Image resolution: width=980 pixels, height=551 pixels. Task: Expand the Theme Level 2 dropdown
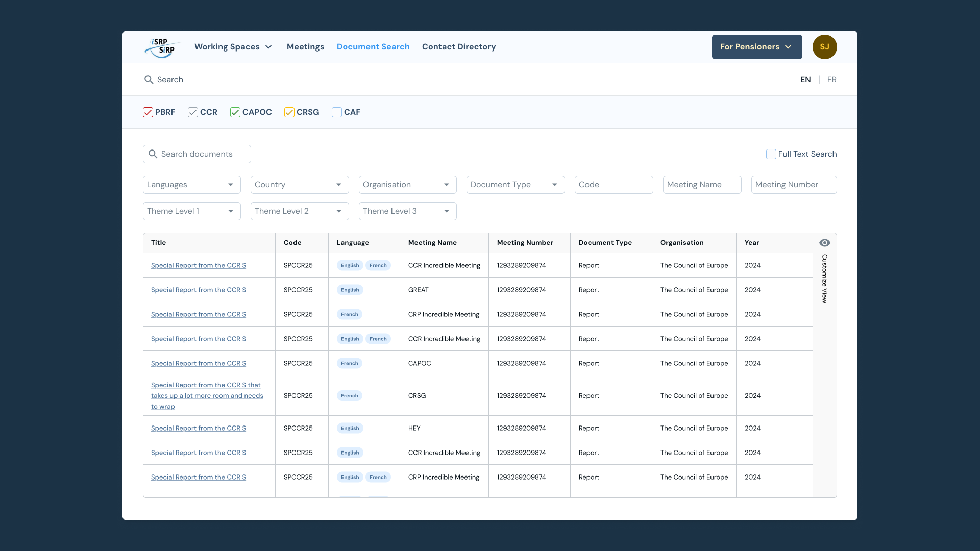coord(299,211)
